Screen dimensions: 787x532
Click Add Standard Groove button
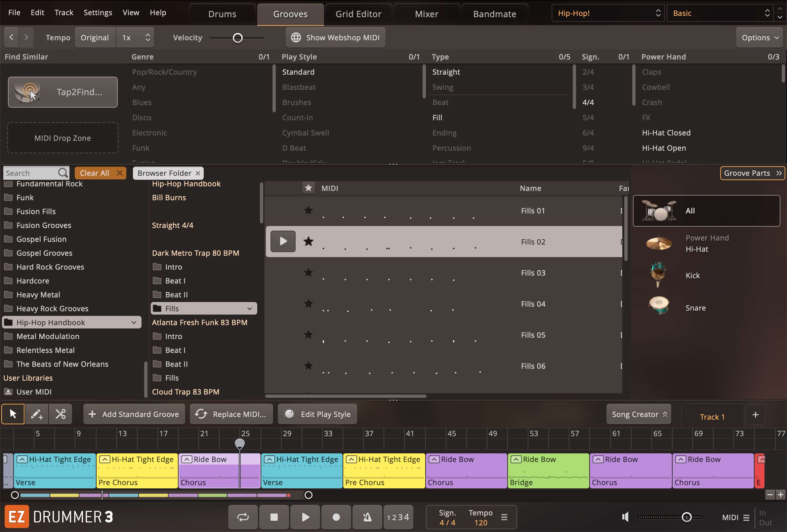[134, 414]
